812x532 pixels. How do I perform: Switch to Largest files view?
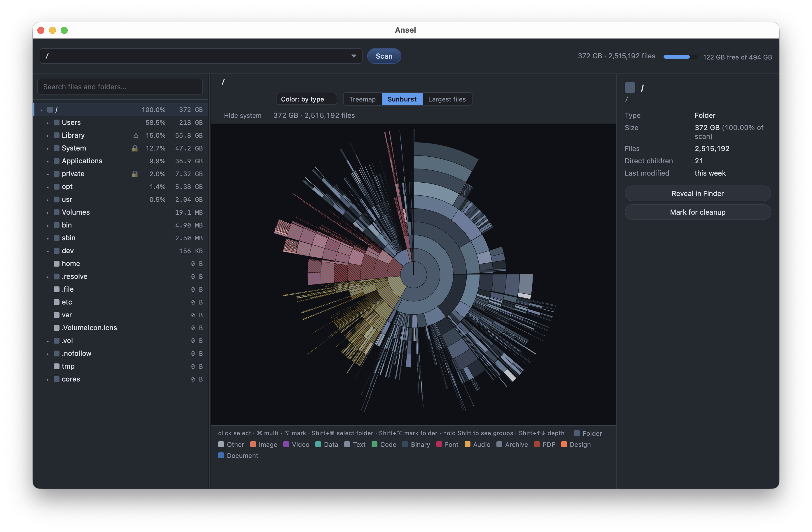[447, 99]
